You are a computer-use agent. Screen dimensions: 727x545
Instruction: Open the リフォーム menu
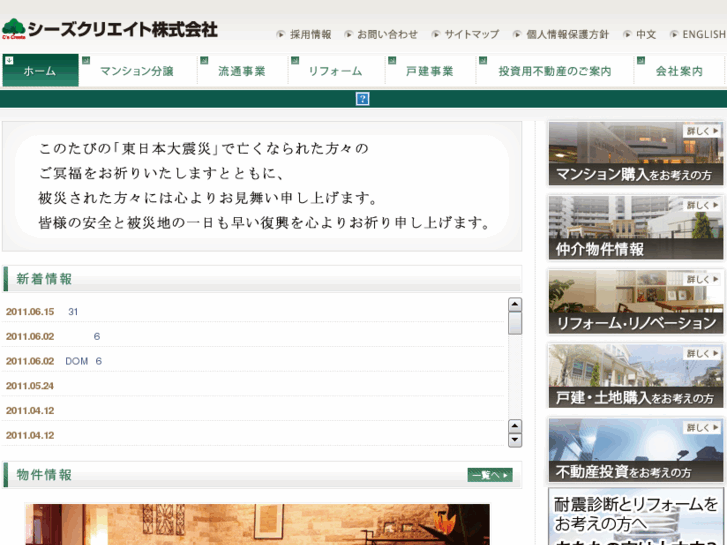click(337, 71)
